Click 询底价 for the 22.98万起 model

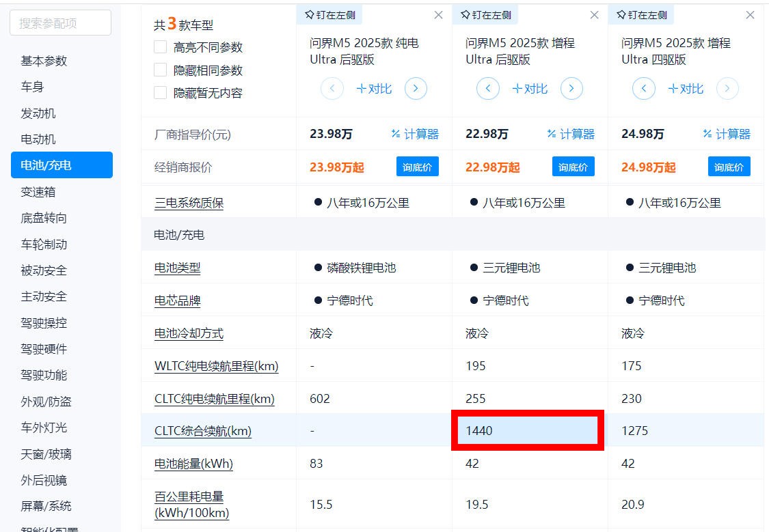point(574,167)
